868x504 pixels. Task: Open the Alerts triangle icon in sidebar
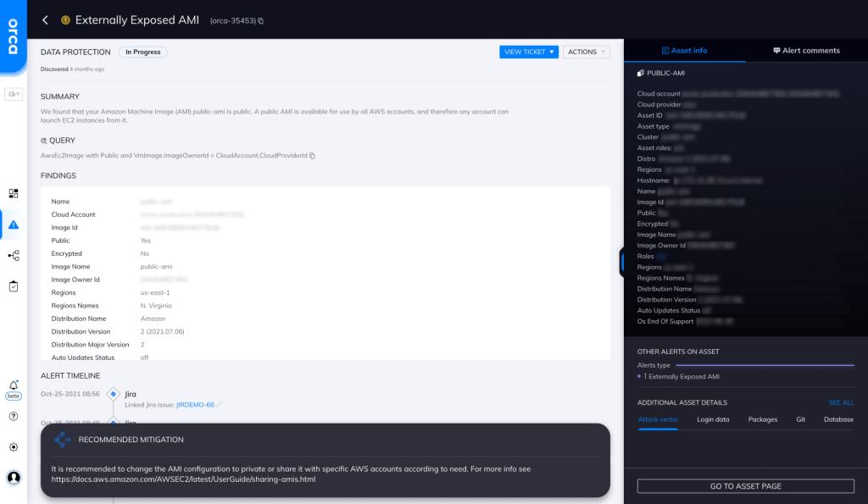(x=14, y=224)
